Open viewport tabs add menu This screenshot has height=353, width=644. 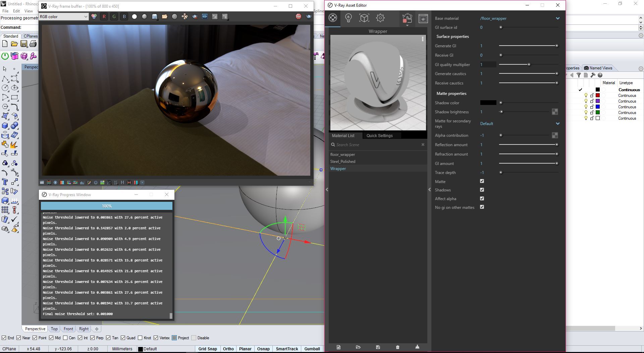(x=97, y=329)
